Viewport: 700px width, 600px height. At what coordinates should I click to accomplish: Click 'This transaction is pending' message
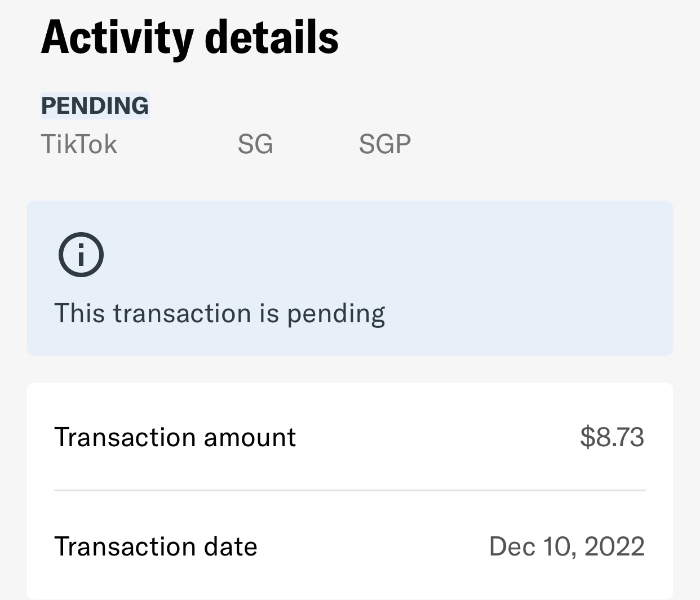(x=220, y=314)
